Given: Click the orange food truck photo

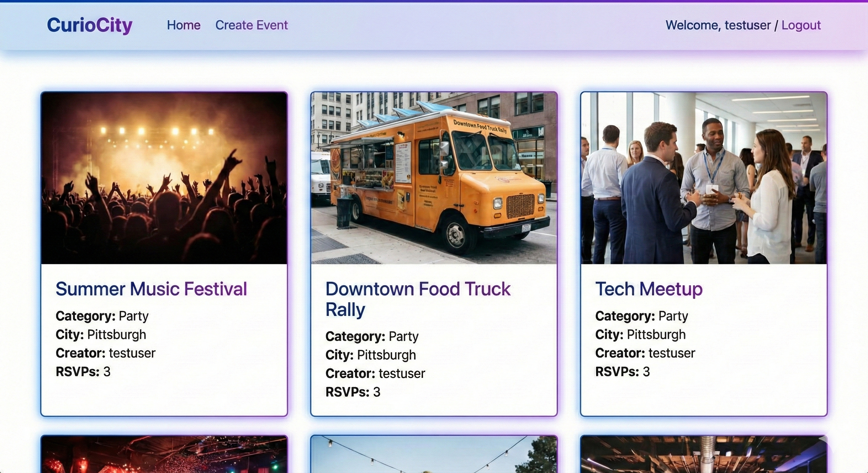Looking at the screenshot, I should pos(434,178).
